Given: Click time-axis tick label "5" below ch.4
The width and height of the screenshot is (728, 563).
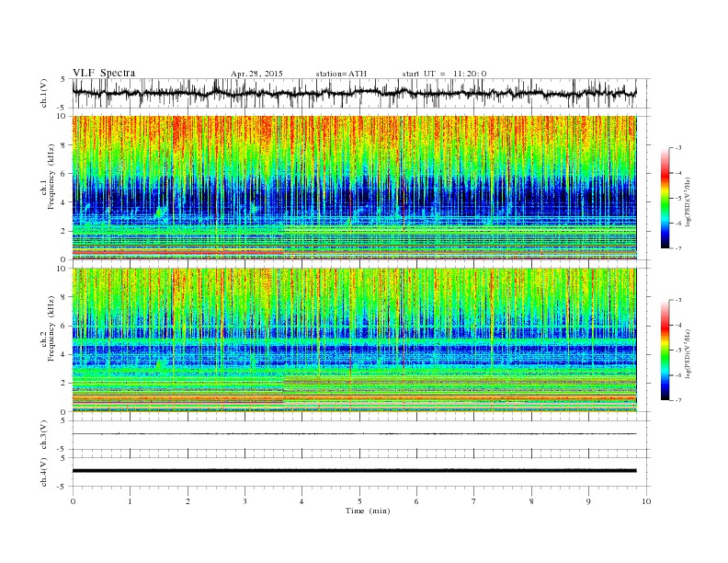Looking at the screenshot, I should click(x=359, y=501).
